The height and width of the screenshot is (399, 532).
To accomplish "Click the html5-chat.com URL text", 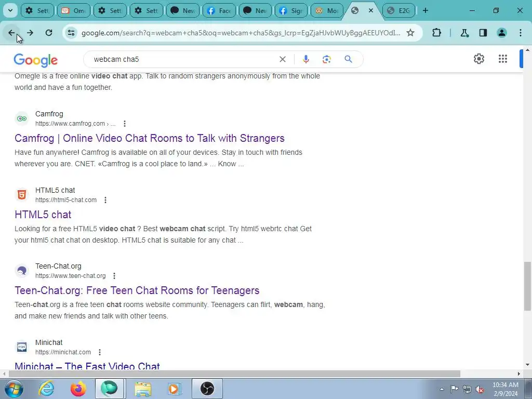I will 66,200.
